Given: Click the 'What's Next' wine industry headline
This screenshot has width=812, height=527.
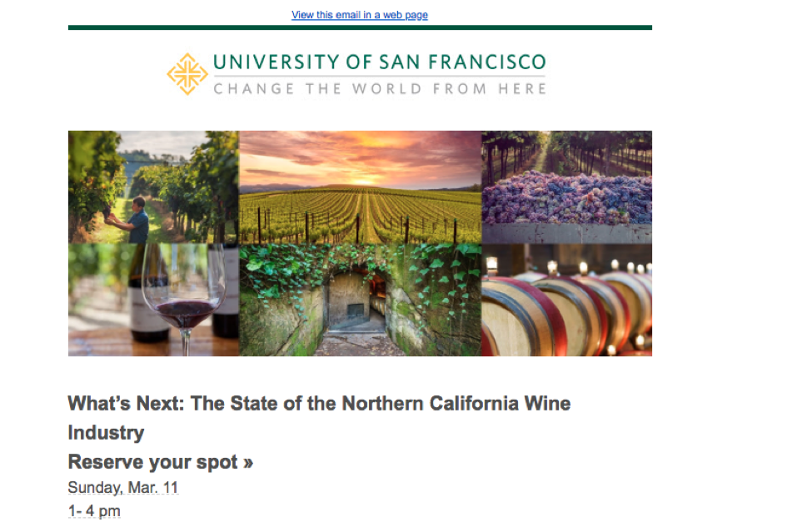Looking at the screenshot, I should coord(319,417).
